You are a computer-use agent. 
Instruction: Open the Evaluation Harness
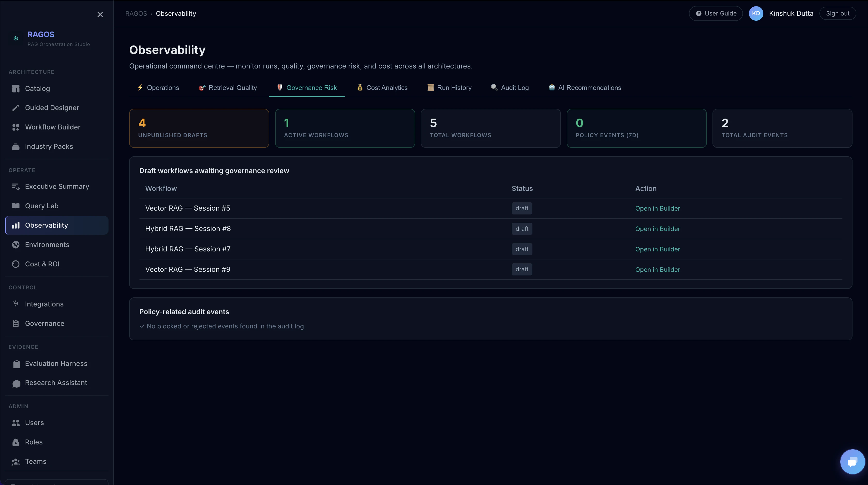(56, 363)
